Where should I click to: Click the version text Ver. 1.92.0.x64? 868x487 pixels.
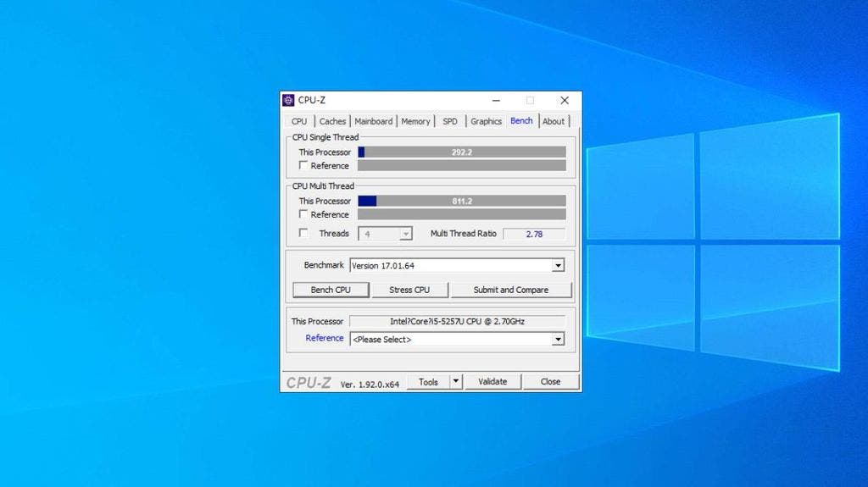coord(370,384)
